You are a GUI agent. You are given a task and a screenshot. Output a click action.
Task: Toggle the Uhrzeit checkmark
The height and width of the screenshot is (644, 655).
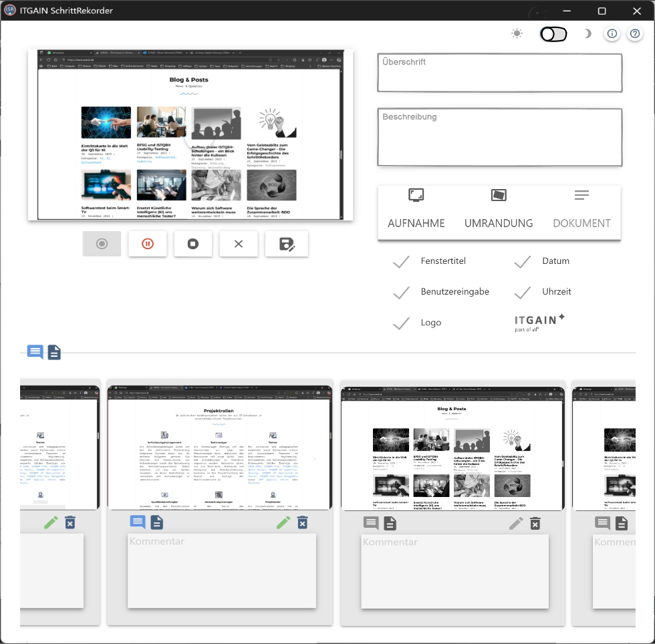click(523, 293)
